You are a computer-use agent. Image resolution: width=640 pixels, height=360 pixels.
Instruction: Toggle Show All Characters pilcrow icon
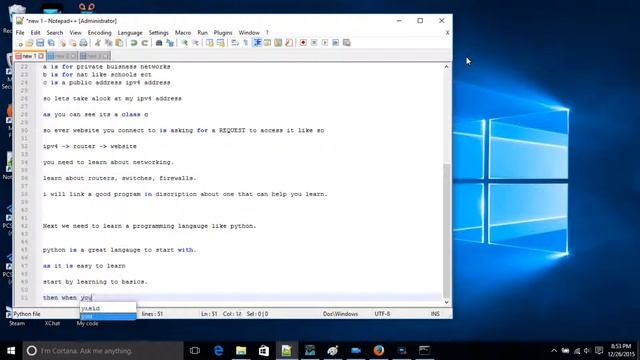click(x=246, y=43)
